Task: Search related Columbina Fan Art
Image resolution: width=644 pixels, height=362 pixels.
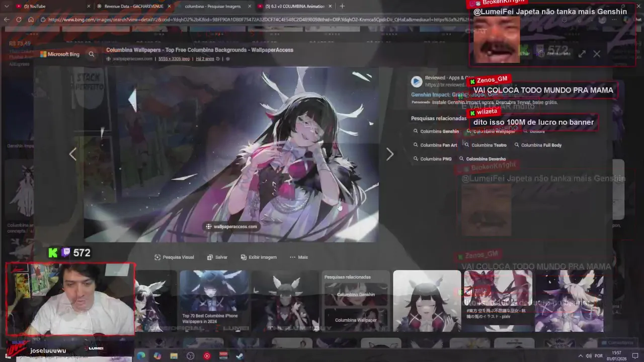Action: [x=435, y=145]
